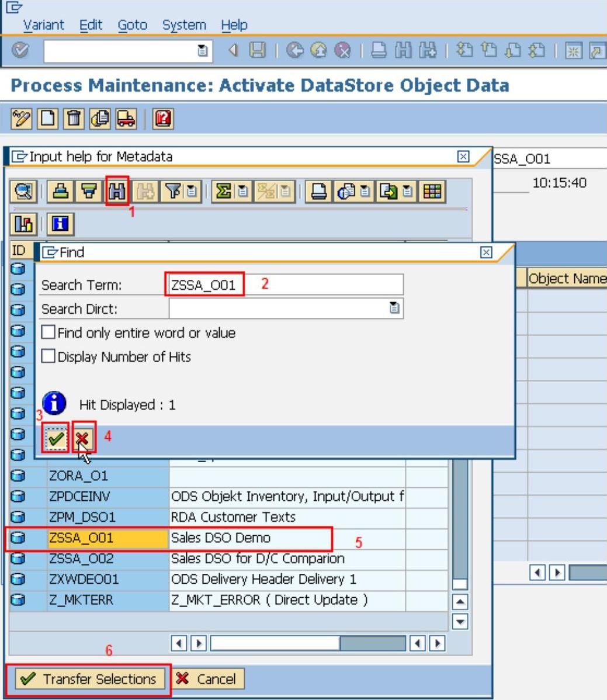Image resolution: width=607 pixels, height=700 pixels.
Task: Click the Find binoculars icon in dialog toolbar
Action: click(x=117, y=192)
